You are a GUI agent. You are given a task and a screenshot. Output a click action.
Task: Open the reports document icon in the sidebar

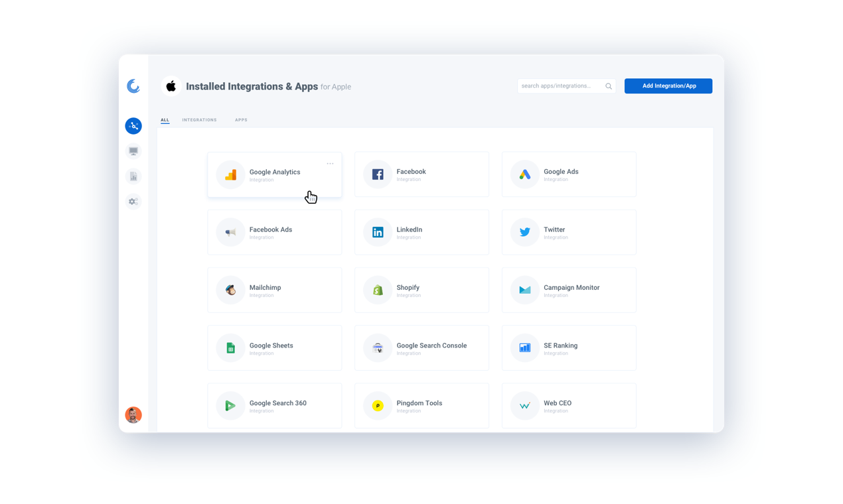(x=133, y=176)
